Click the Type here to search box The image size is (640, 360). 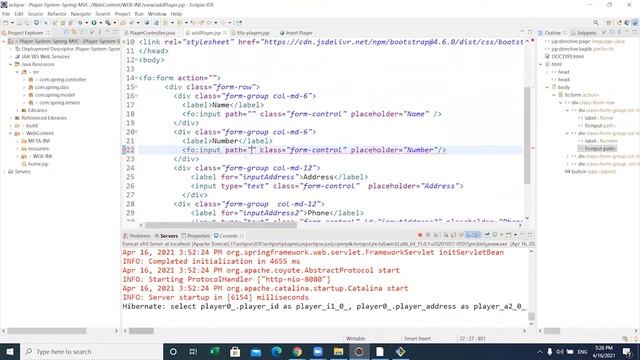[x=91, y=351]
